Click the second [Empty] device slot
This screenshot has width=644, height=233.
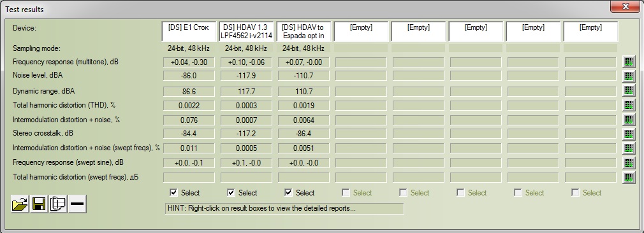tap(418, 32)
